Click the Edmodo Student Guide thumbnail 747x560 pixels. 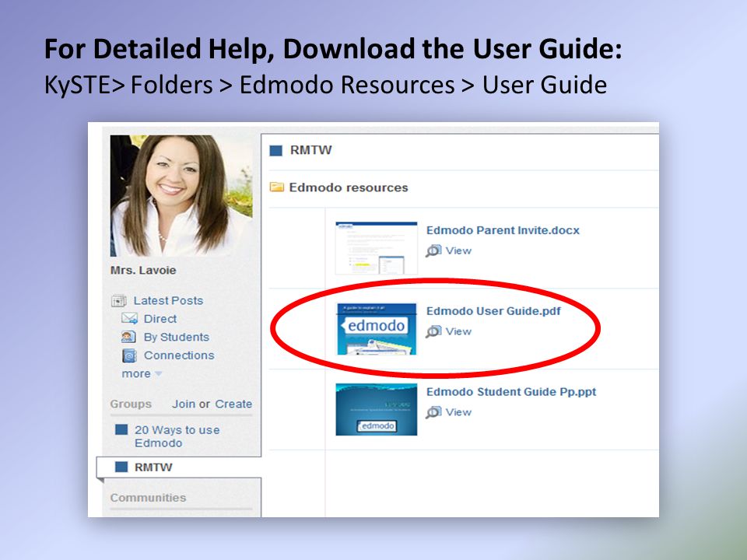pos(377,410)
